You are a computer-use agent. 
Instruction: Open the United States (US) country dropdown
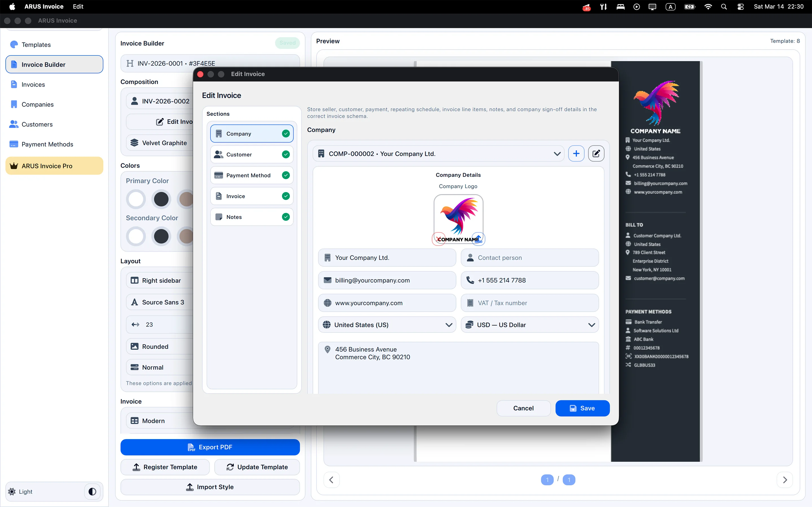click(x=449, y=324)
